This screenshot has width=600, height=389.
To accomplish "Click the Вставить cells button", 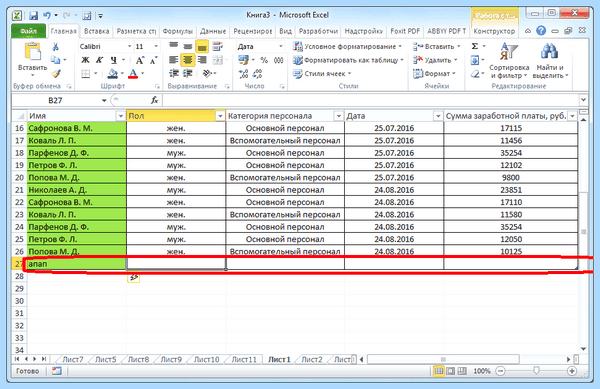I will click(437, 46).
